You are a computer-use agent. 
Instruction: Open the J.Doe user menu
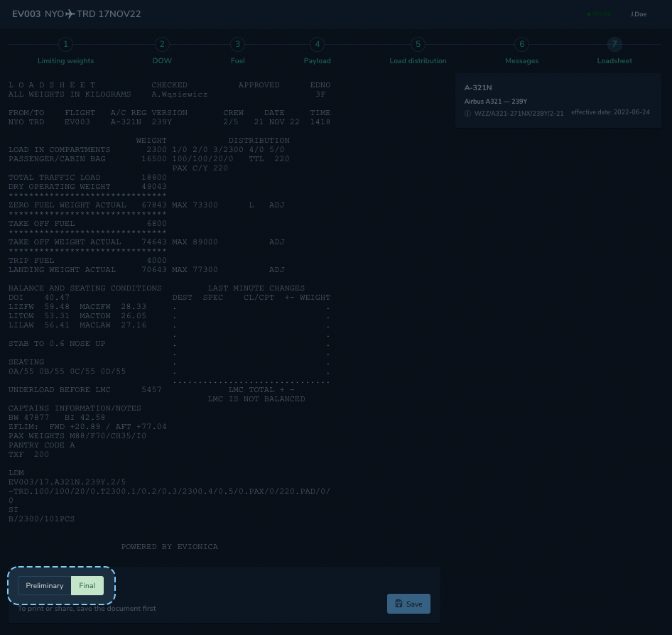[x=638, y=14]
